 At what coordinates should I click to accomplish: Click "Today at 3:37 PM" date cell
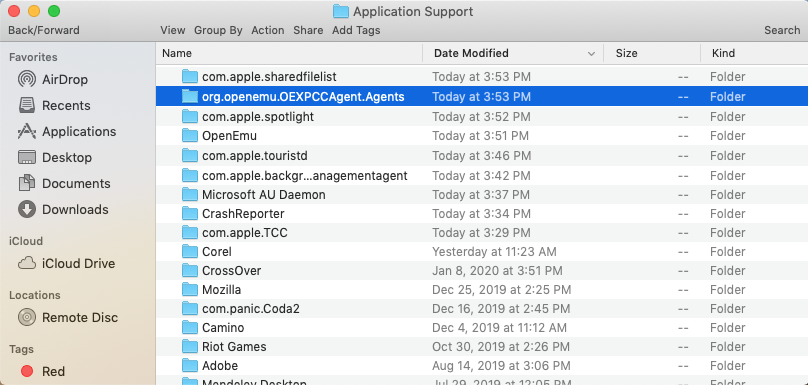(x=481, y=195)
